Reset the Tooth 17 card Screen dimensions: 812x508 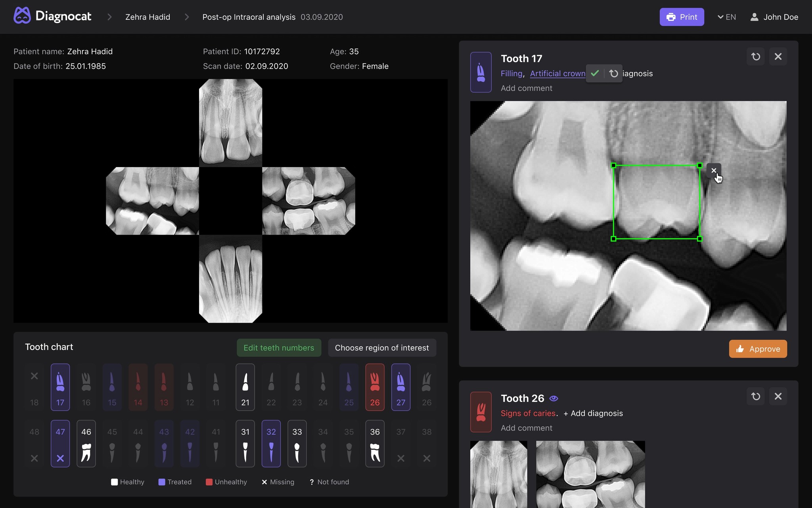[x=756, y=57]
